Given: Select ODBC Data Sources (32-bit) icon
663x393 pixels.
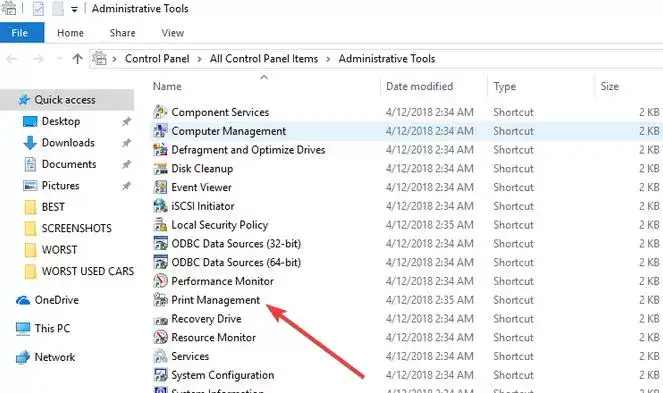Looking at the screenshot, I should click(160, 243).
